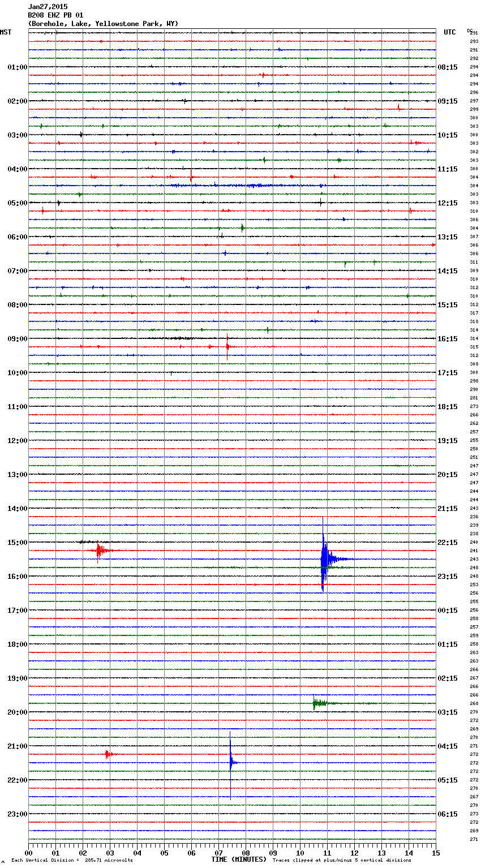Click the red event burst on 15:00 row
This screenshot has height=868, width=481.
pyautogui.click(x=99, y=551)
